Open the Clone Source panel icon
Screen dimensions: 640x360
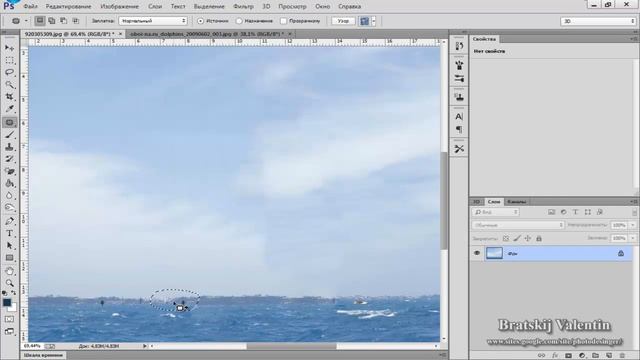(x=459, y=97)
